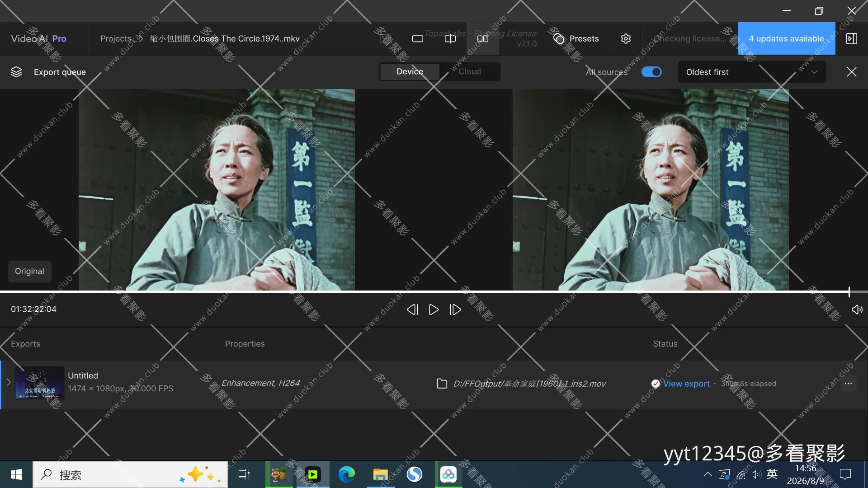Click the volume speaker icon
The width and height of the screenshot is (868, 488).
click(857, 310)
